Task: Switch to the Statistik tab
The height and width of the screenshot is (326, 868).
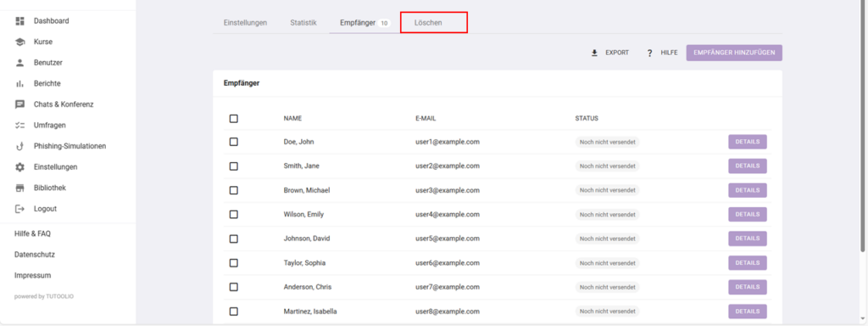Action: pyautogui.click(x=303, y=23)
